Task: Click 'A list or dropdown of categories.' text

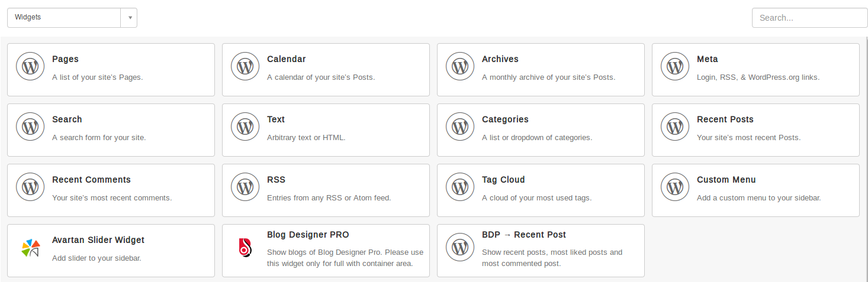Action: pos(537,137)
